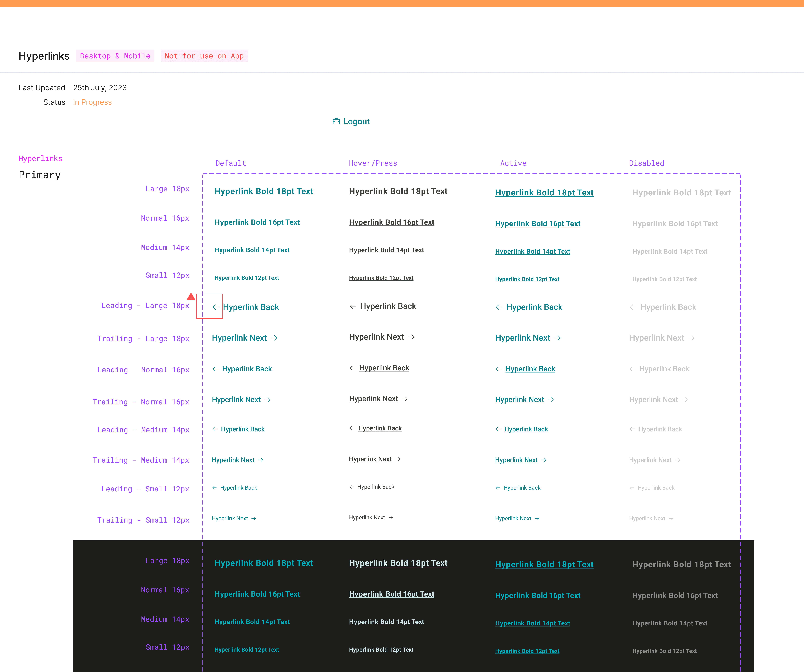Screen dimensions: 804x672
Task: Select the Not for use on App tag
Action: point(204,56)
